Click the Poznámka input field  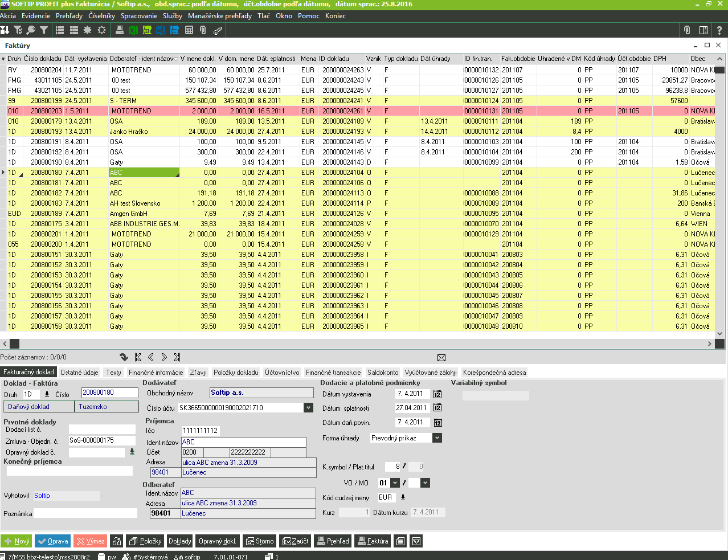coord(85,513)
